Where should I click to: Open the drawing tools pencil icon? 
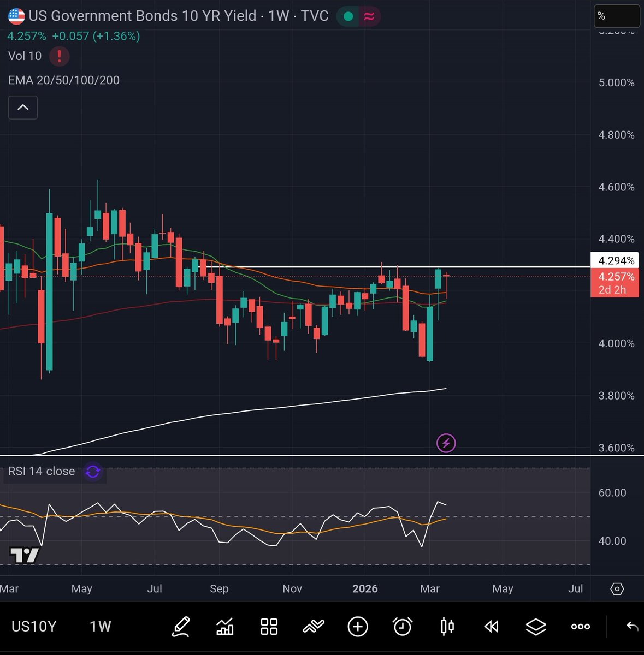click(181, 626)
